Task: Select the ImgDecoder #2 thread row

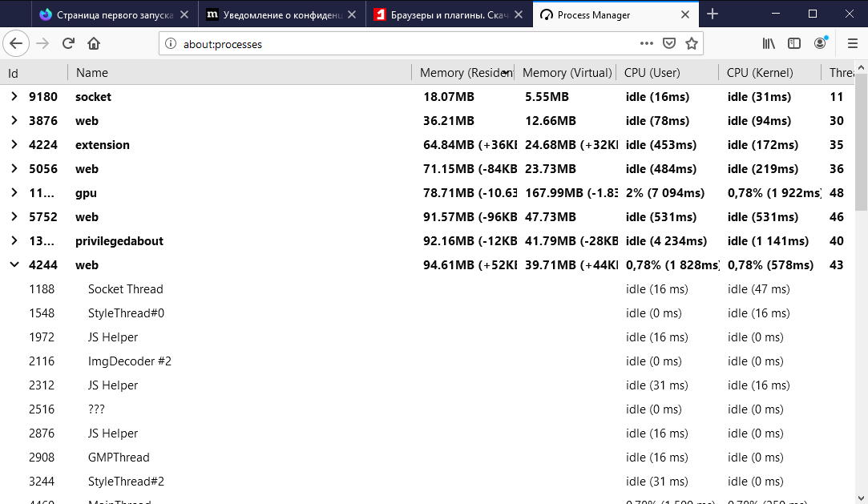Action: [427, 361]
